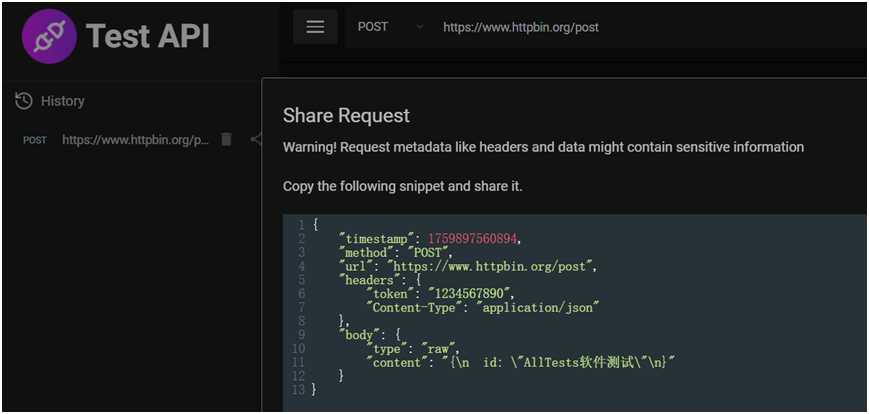The width and height of the screenshot is (869, 414).
Task: Click the share icon beside the history entry
Action: click(x=256, y=140)
